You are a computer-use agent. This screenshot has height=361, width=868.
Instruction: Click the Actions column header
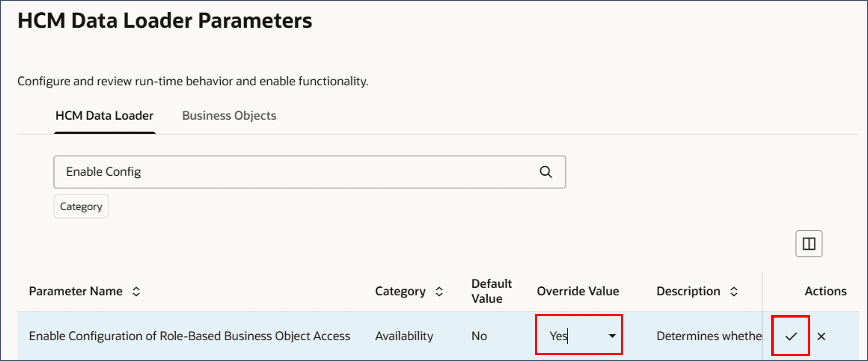(825, 291)
